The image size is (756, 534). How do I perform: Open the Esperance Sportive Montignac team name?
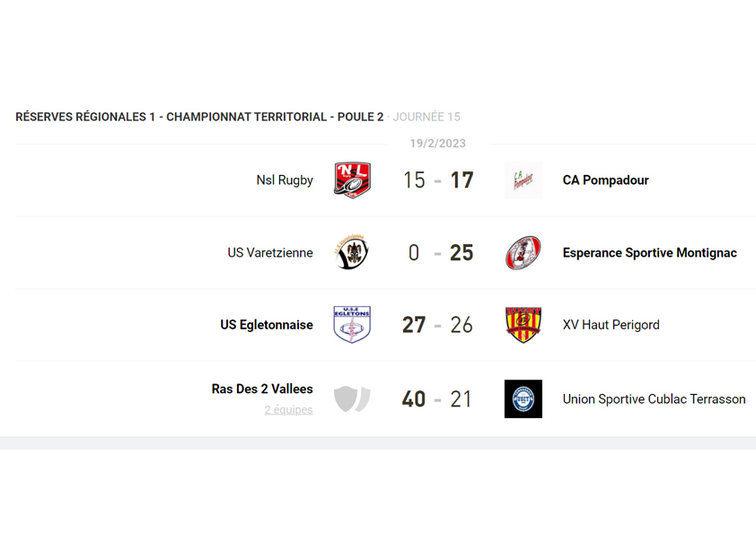tap(649, 253)
